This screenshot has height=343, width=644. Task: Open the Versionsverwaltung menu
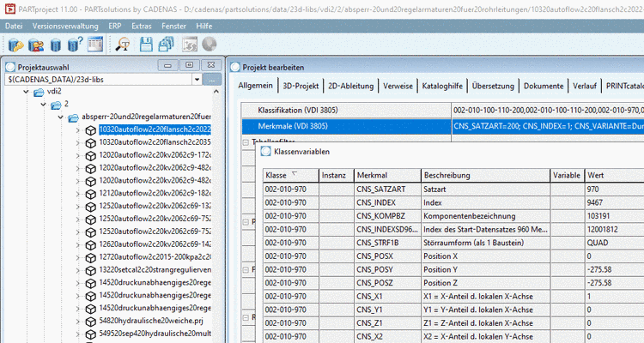coord(65,26)
